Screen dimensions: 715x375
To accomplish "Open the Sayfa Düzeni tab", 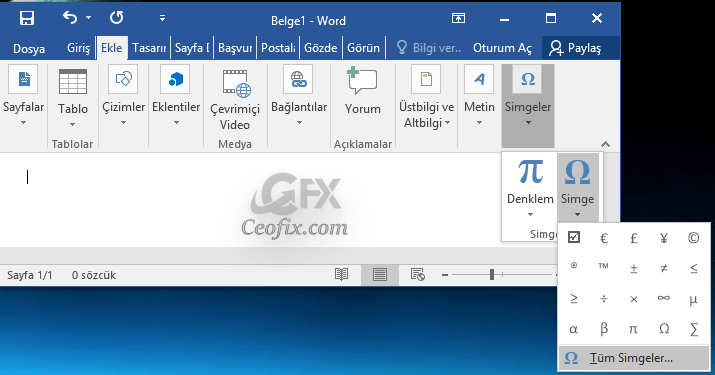I will (x=192, y=48).
